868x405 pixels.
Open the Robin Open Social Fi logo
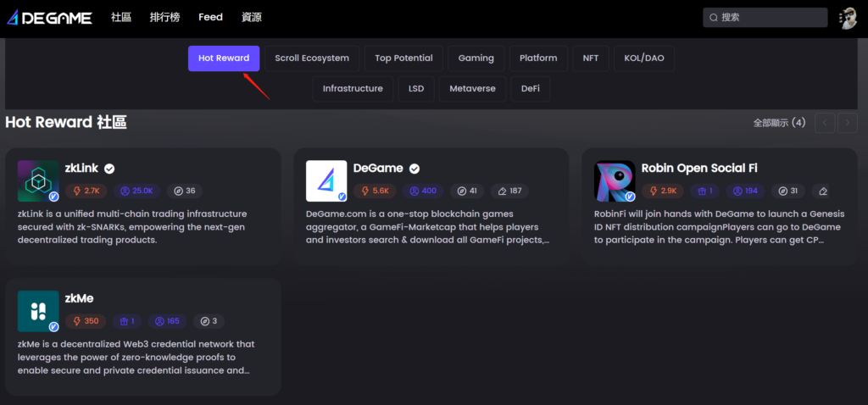tap(615, 181)
